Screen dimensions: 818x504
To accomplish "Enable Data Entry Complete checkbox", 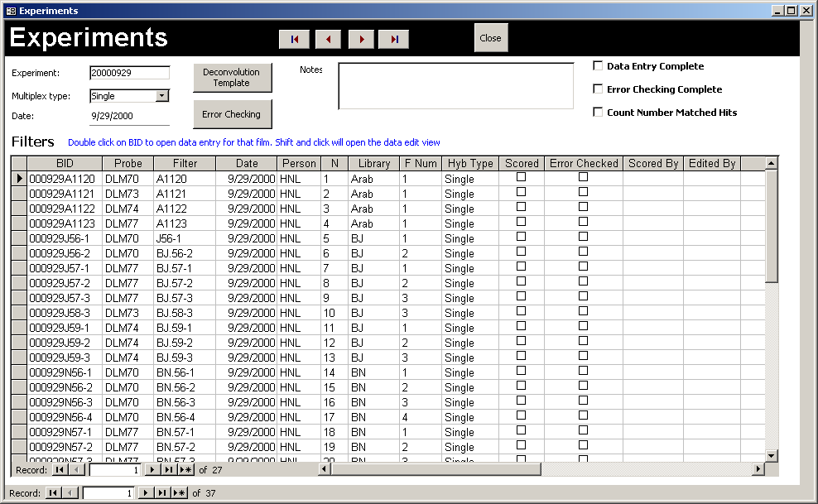I will pyautogui.click(x=598, y=66).
